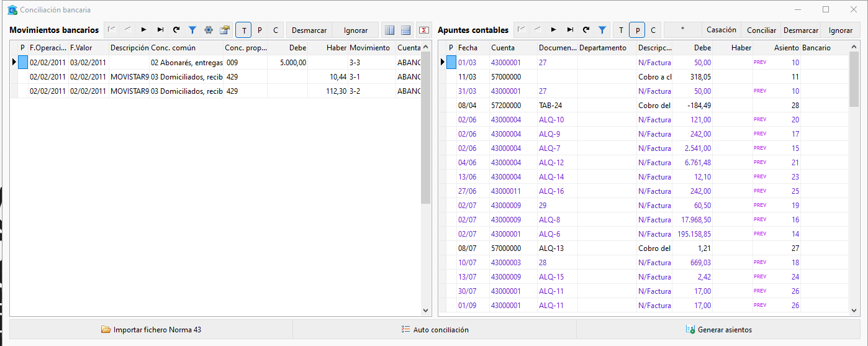Sort by the Debe column in Apuntes contables

(693, 48)
